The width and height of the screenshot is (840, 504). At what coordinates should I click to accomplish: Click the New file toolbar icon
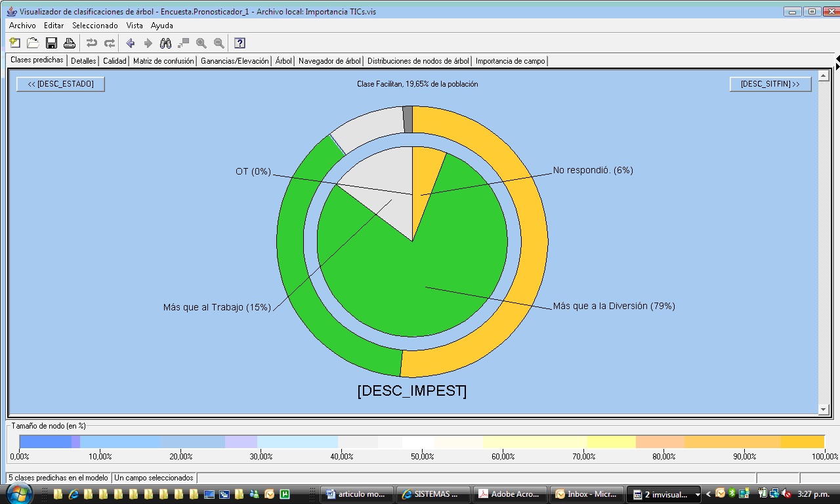[15, 43]
